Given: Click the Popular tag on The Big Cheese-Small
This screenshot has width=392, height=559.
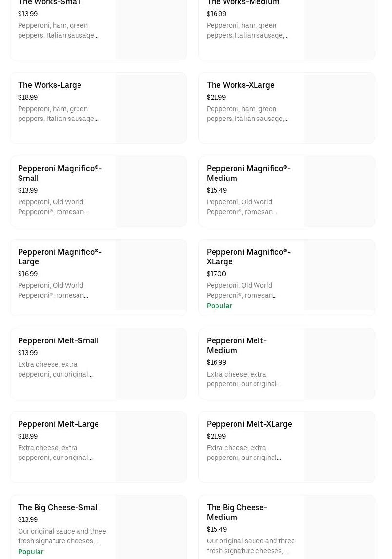Looking at the screenshot, I should pyautogui.click(x=31, y=552).
